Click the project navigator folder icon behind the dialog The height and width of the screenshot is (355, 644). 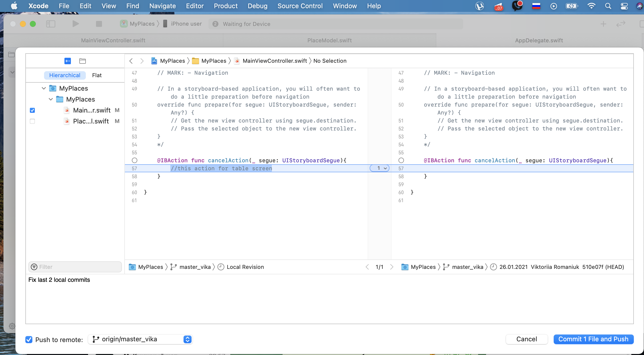click(11, 54)
